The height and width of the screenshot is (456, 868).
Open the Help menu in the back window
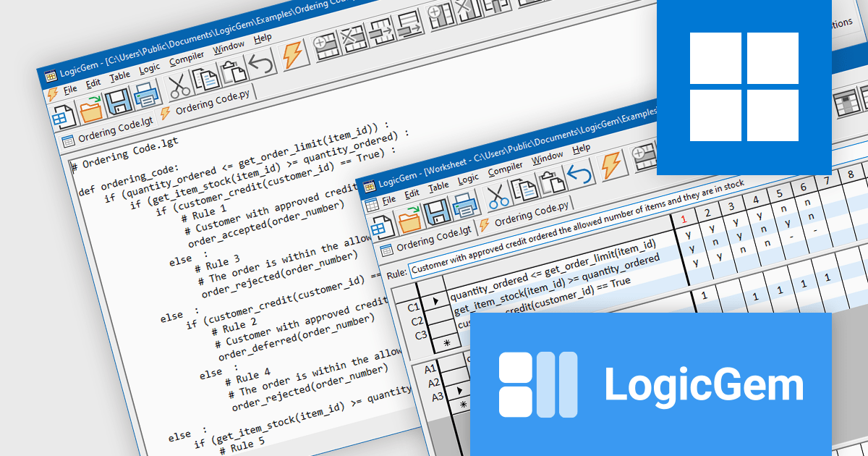(x=263, y=37)
